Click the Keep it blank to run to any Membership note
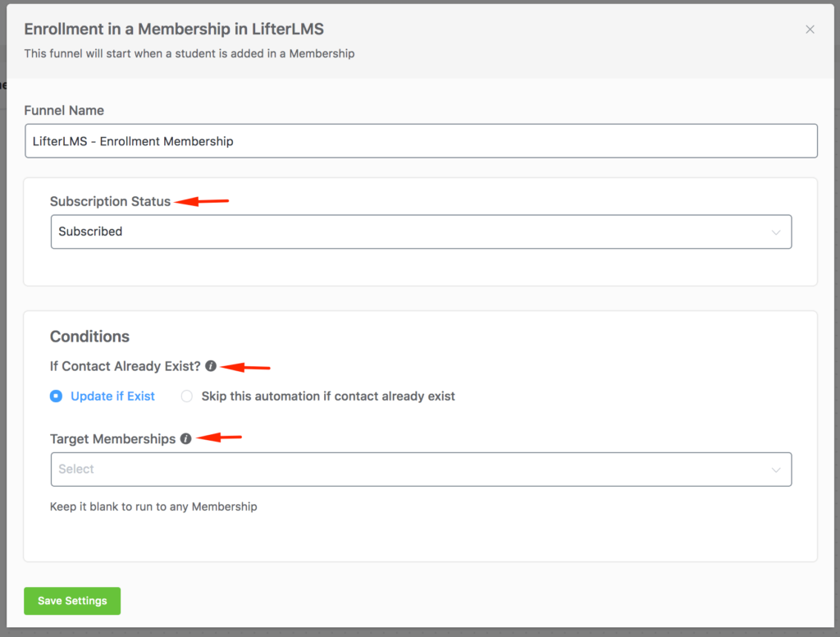 click(x=153, y=506)
